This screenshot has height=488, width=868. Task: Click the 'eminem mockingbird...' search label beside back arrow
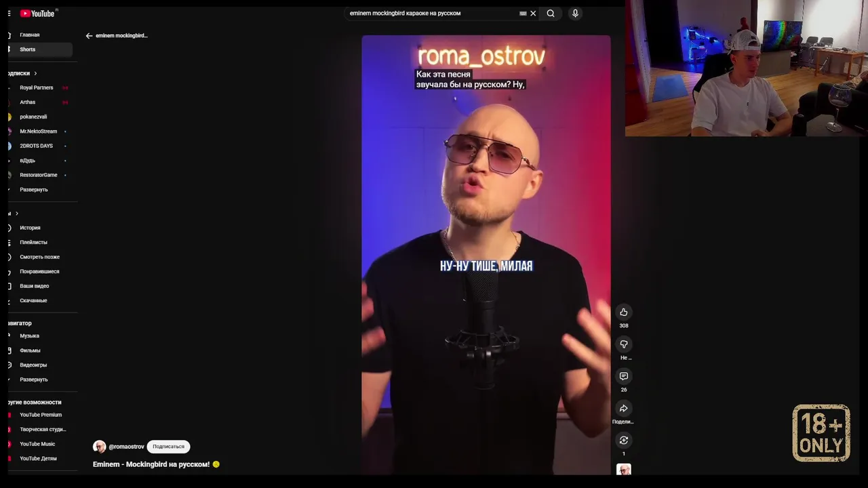[121, 35]
